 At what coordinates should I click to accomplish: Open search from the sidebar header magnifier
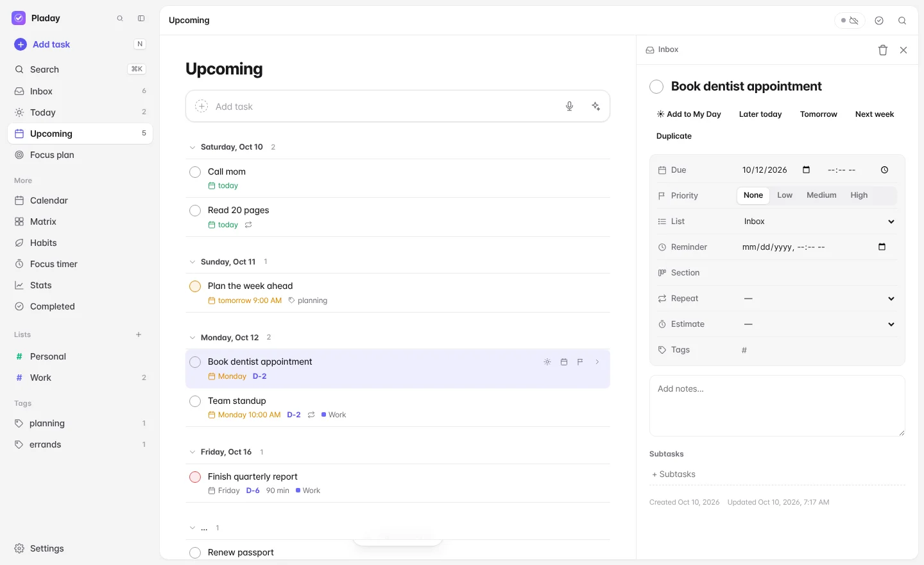click(120, 19)
